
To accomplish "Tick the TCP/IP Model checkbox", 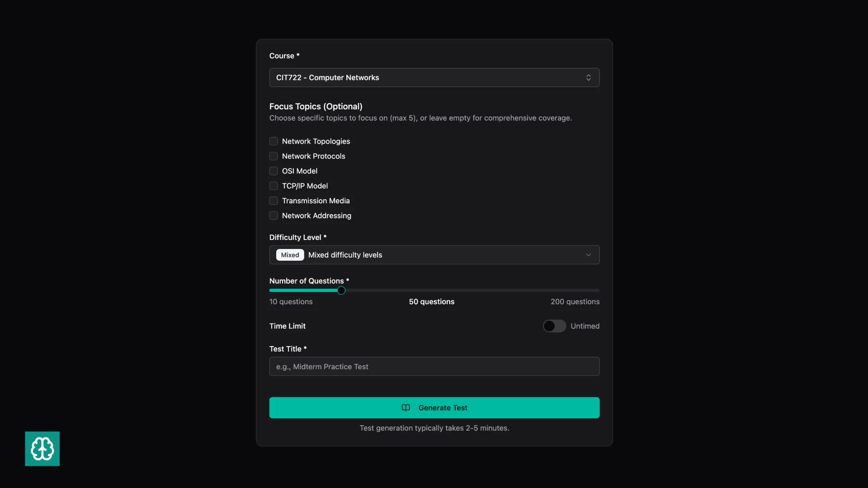I will click(274, 186).
